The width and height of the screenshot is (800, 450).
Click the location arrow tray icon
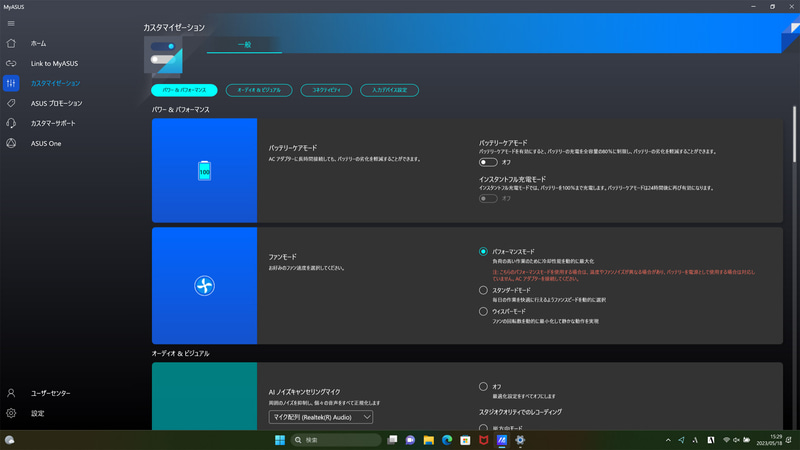[x=681, y=440]
